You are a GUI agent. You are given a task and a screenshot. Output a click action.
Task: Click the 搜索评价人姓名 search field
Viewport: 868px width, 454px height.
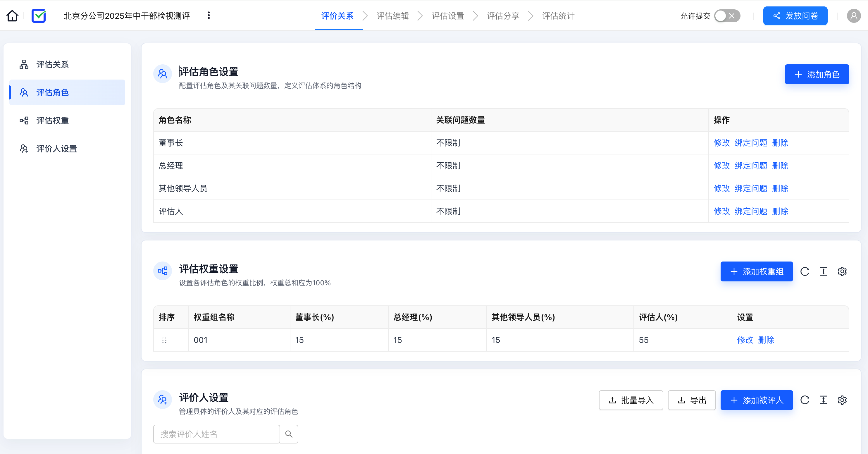point(216,434)
